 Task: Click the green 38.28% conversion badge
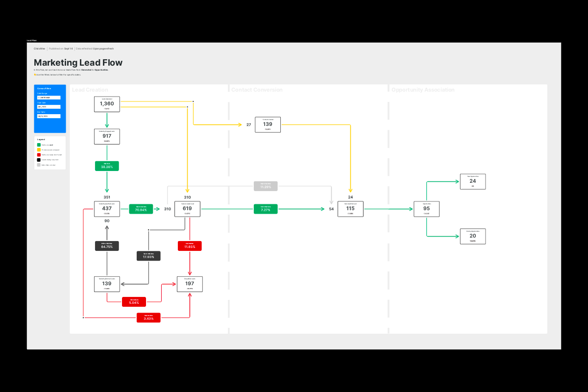click(107, 166)
